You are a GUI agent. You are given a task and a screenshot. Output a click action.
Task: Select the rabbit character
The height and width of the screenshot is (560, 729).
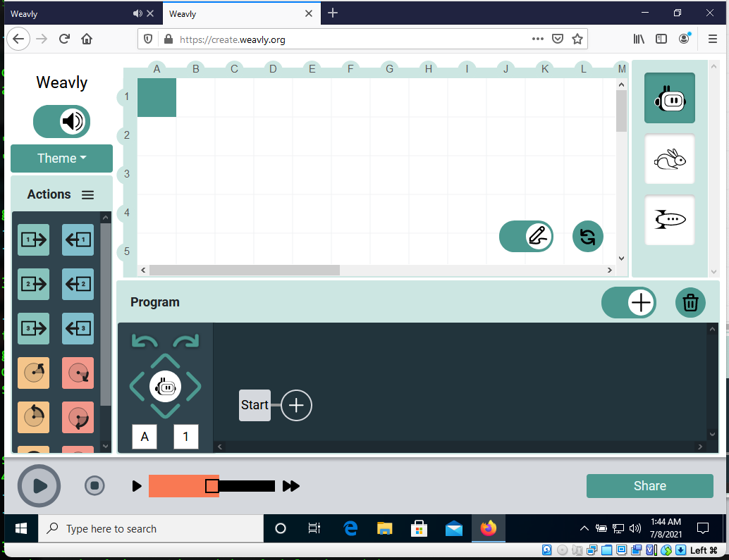pyautogui.click(x=669, y=160)
